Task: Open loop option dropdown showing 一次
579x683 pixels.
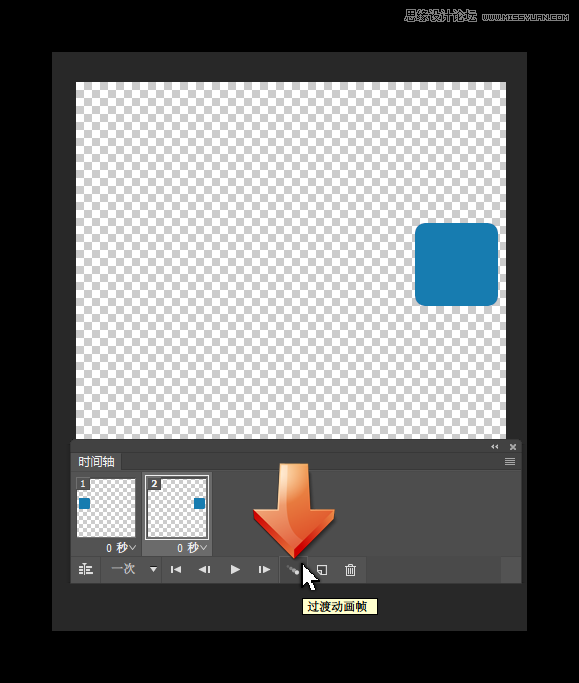Action: pos(133,569)
